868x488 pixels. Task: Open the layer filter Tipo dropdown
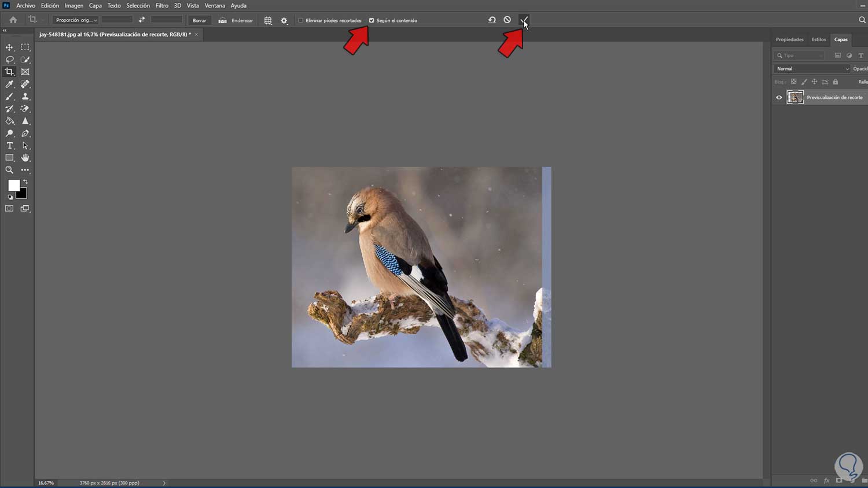[x=799, y=56]
